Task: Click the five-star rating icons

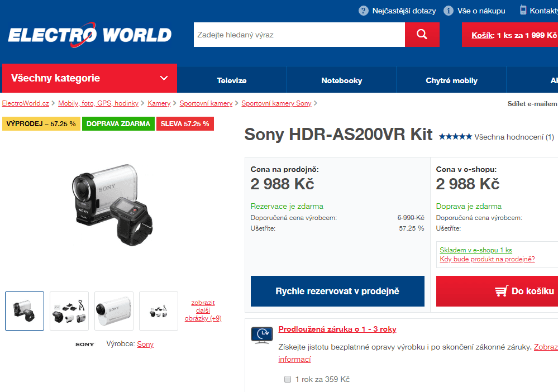Action: click(x=455, y=137)
